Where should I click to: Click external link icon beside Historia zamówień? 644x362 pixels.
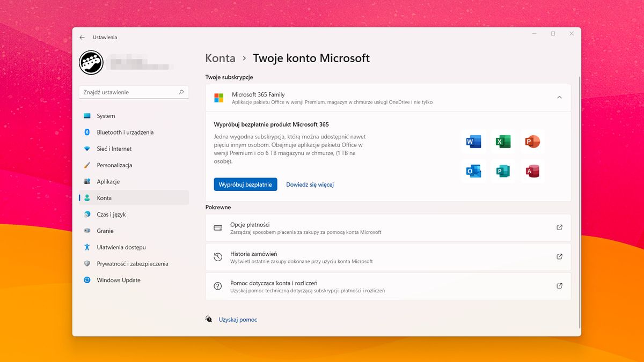(559, 257)
